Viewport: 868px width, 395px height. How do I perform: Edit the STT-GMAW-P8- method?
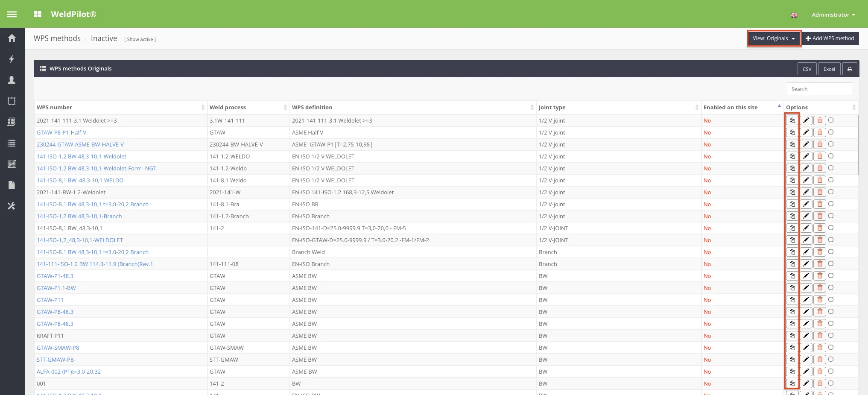click(x=806, y=360)
